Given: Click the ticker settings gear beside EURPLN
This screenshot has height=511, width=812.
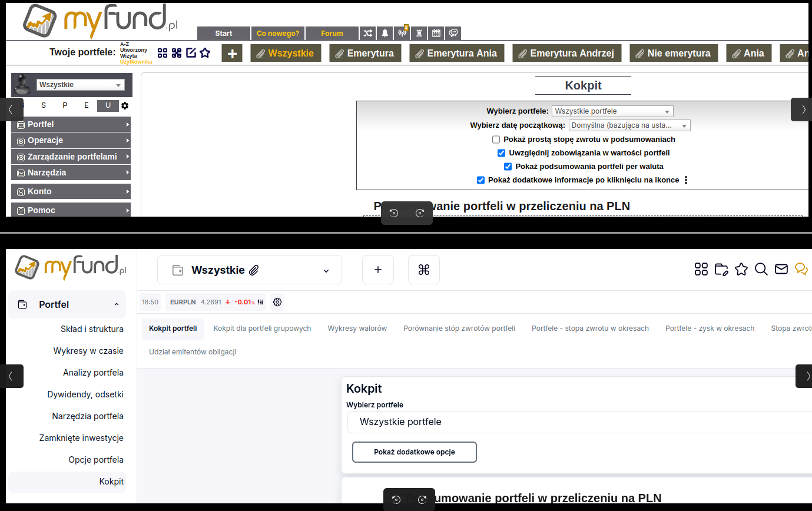Looking at the screenshot, I should pos(277,302).
